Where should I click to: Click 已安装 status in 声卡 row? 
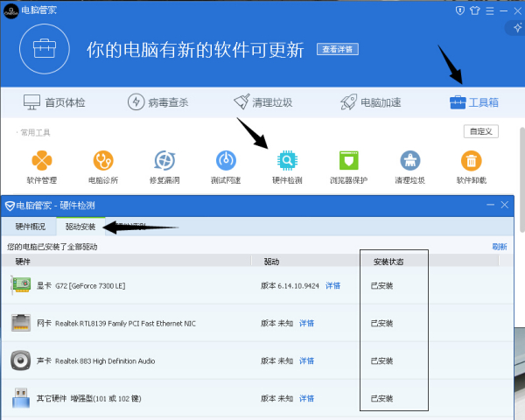coord(381,360)
